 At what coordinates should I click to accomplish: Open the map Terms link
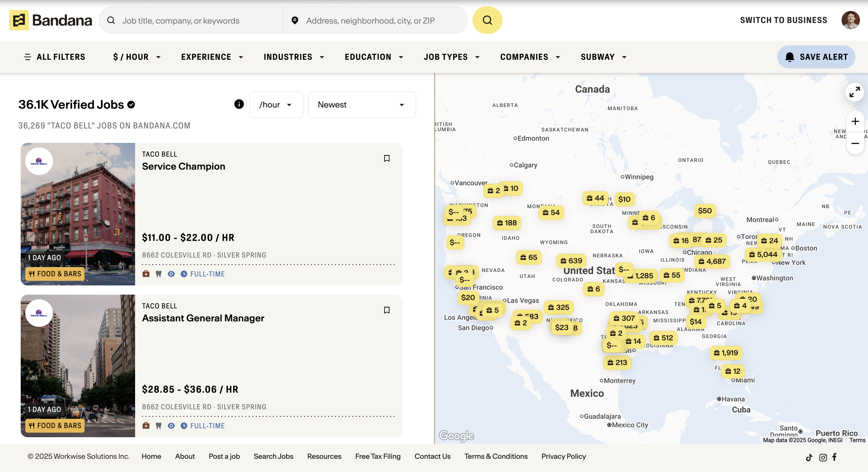857,440
